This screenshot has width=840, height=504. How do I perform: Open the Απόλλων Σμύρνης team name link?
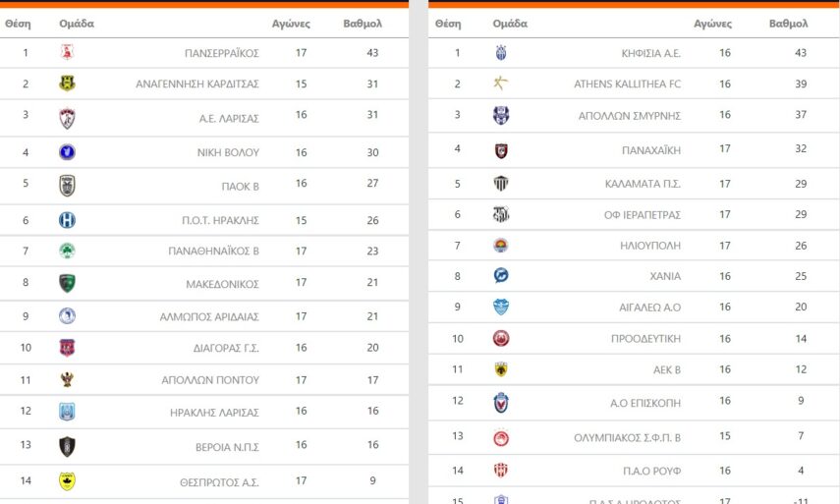tap(629, 115)
